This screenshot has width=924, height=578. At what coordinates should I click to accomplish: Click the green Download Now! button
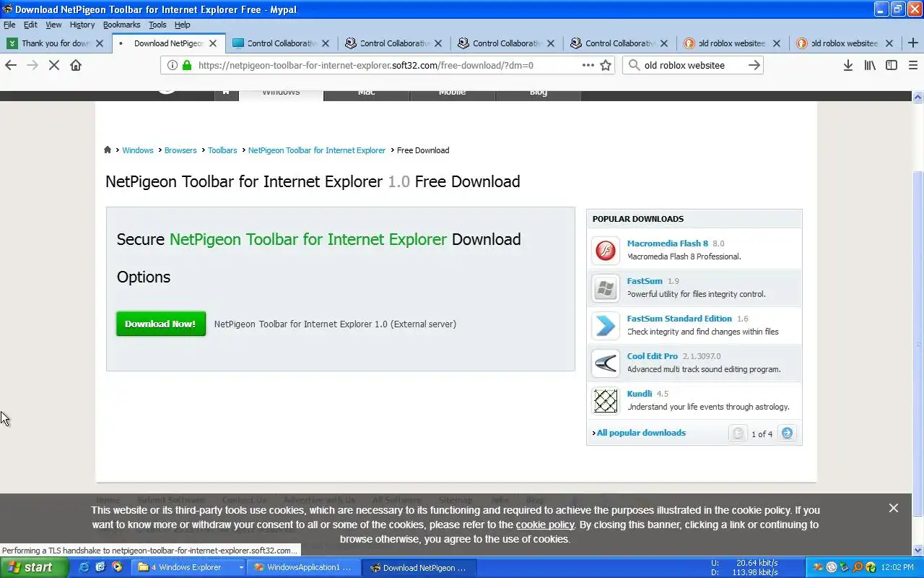click(161, 324)
